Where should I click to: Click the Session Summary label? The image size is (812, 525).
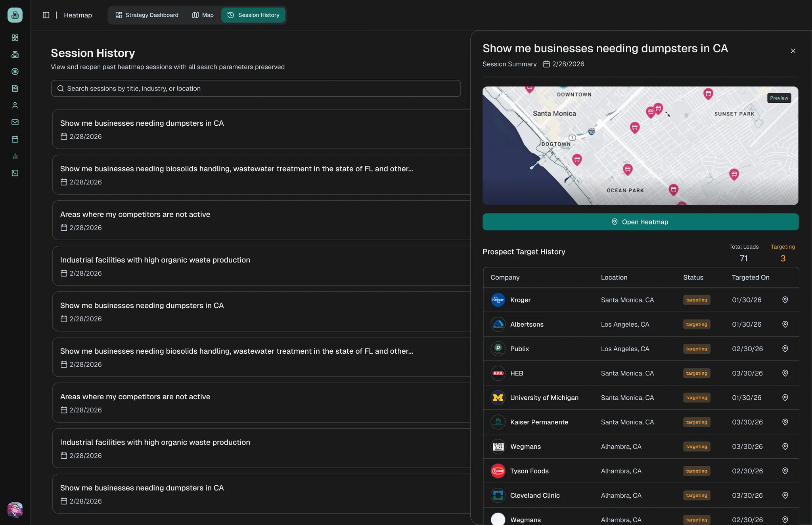(509, 64)
